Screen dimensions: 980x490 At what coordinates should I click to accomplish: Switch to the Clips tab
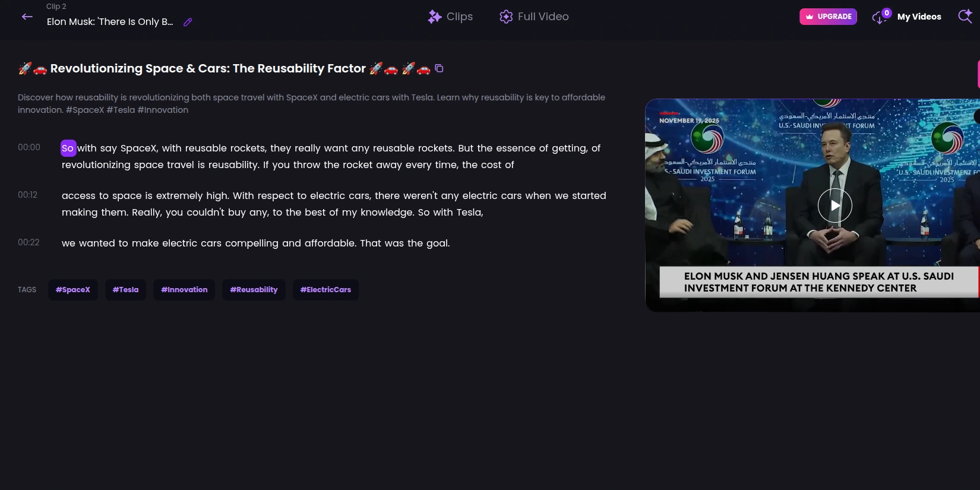(451, 17)
